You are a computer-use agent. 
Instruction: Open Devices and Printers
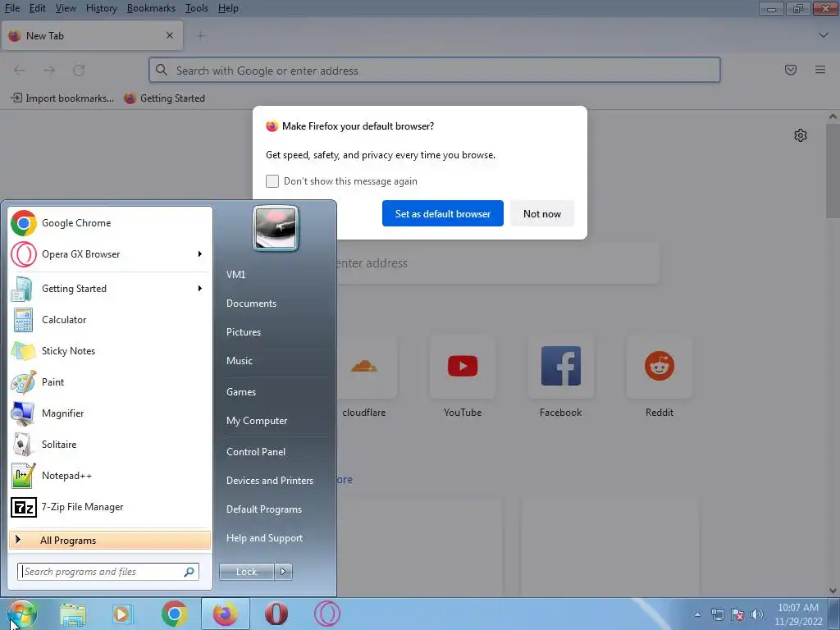coord(270,481)
